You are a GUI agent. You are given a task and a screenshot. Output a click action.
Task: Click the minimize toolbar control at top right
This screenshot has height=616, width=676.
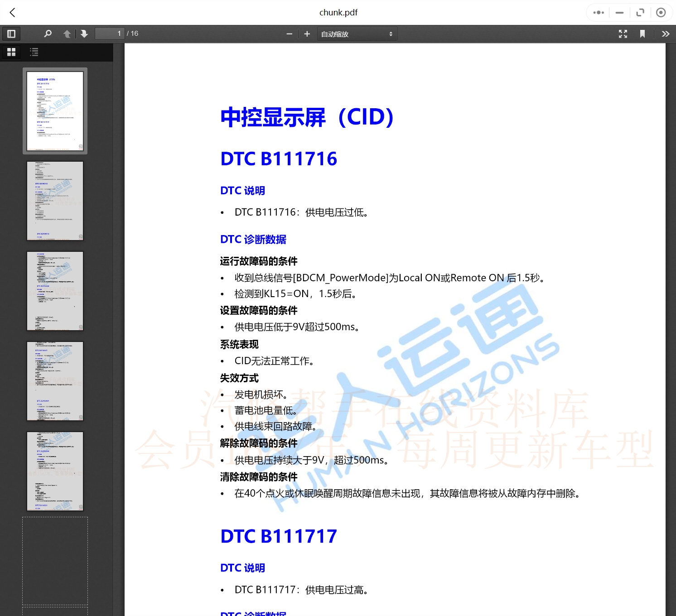point(619,12)
